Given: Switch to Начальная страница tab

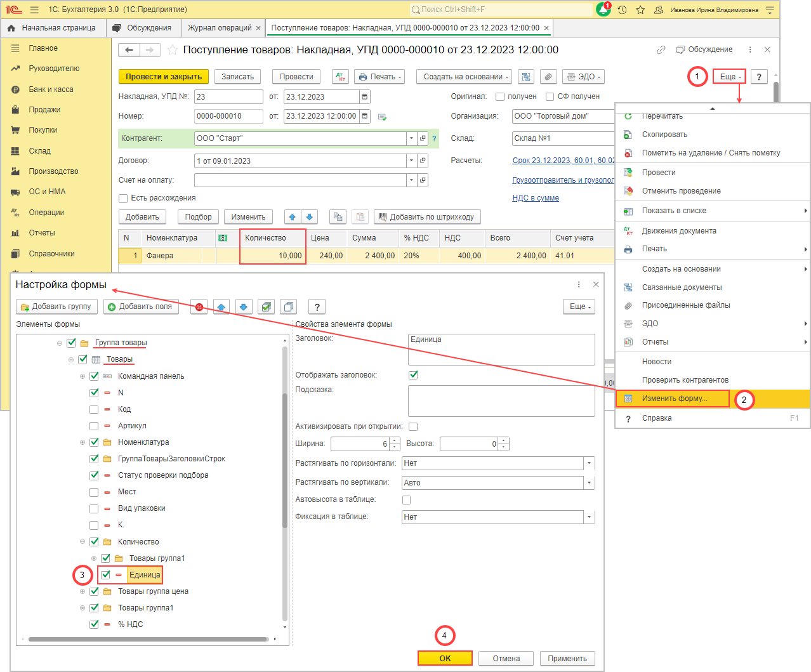Looking at the screenshot, I should tap(53, 28).
